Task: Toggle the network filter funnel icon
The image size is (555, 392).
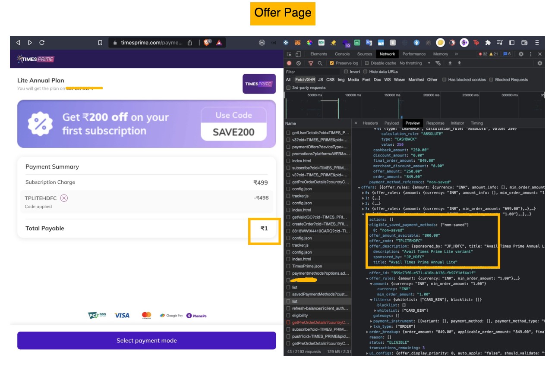Action: point(311,63)
